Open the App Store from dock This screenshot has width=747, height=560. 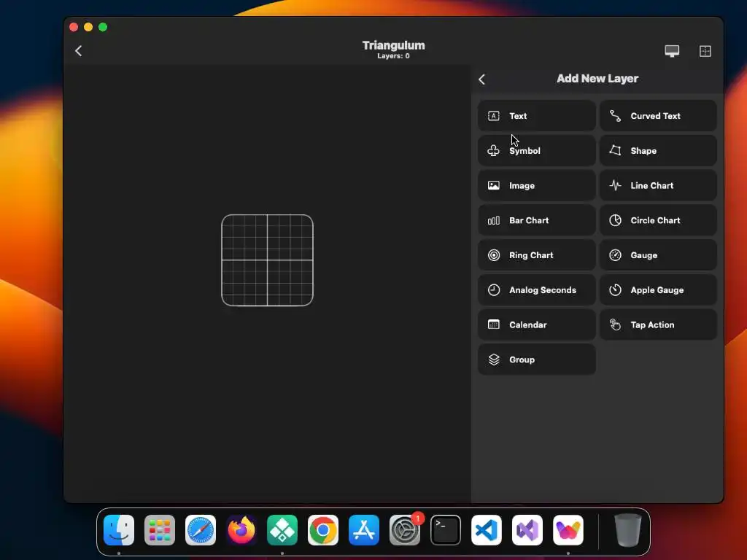tap(364, 529)
